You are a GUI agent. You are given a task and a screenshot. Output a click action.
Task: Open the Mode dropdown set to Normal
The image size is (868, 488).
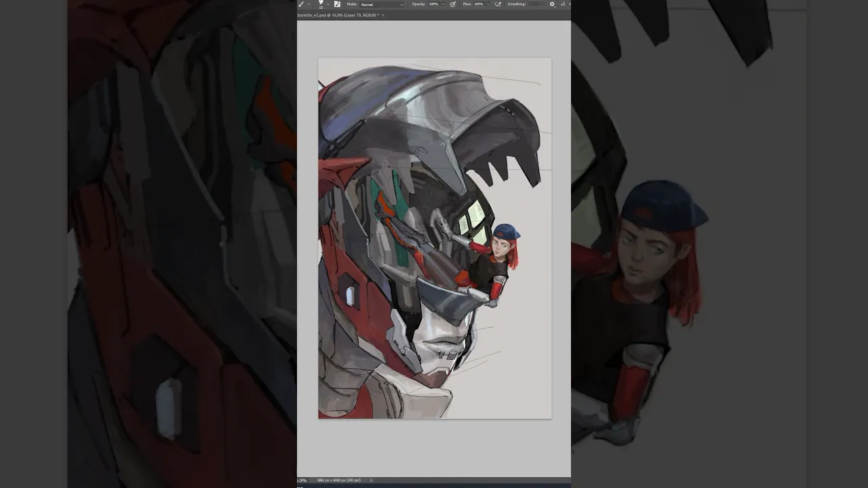[382, 4]
